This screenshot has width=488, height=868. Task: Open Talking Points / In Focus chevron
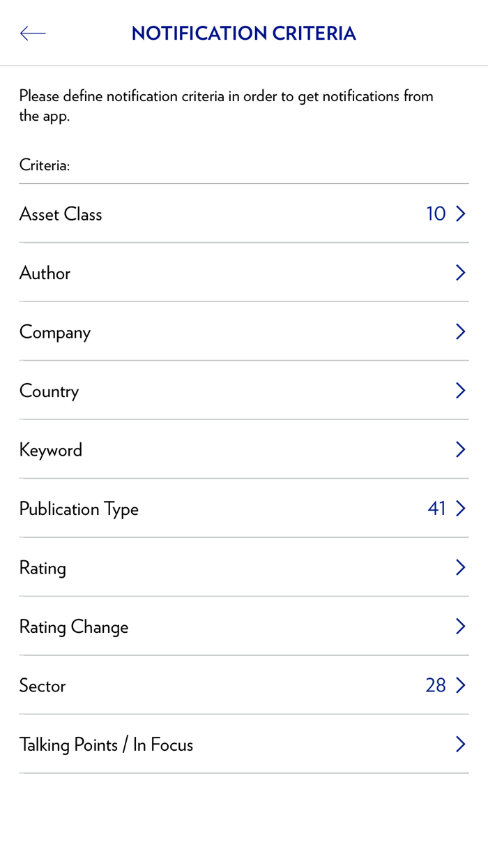460,744
